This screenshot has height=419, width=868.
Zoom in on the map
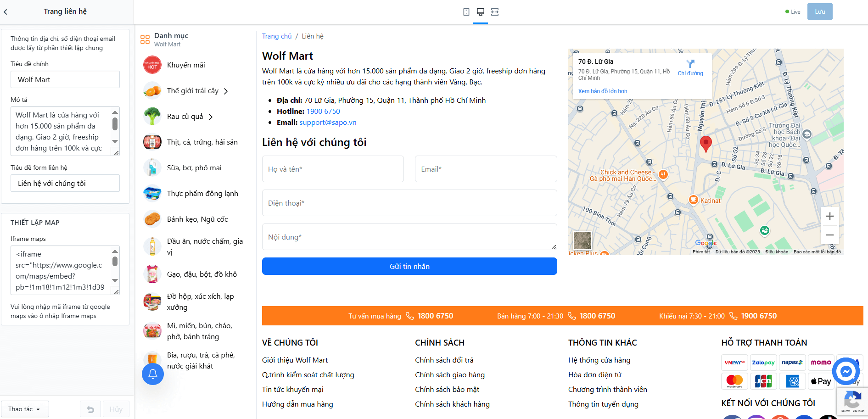pyautogui.click(x=830, y=216)
